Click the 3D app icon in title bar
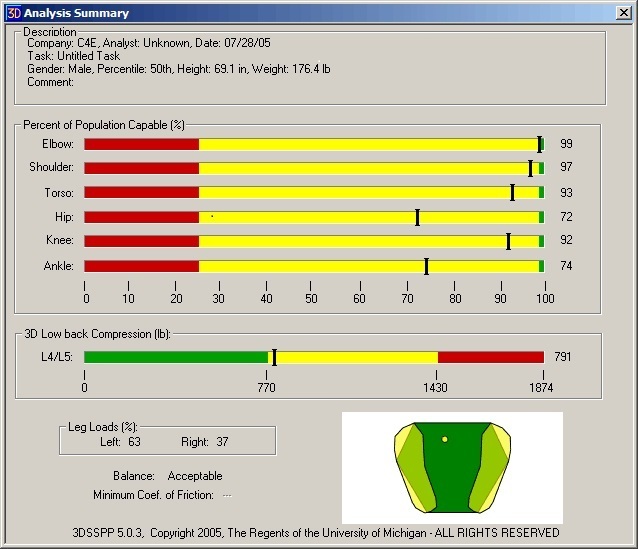This screenshot has height=549, width=638. [x=14, y=13]
